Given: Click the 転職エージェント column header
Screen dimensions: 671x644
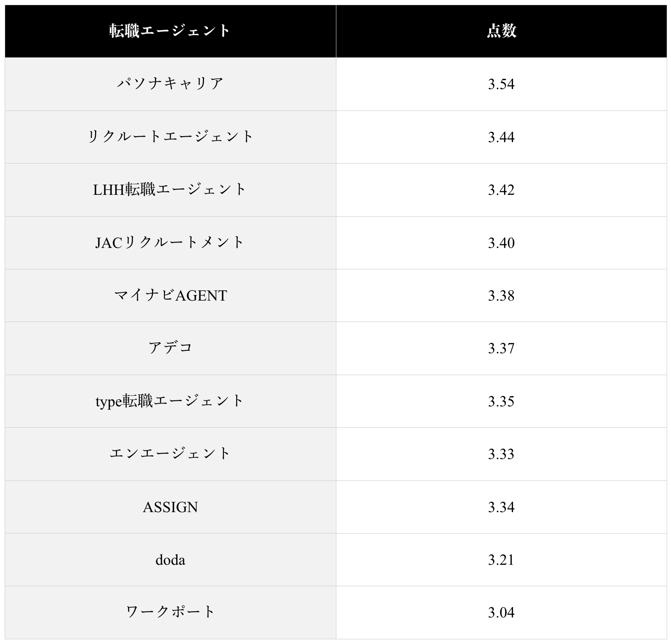Looking at the screenshot, I should pos(170,31).
